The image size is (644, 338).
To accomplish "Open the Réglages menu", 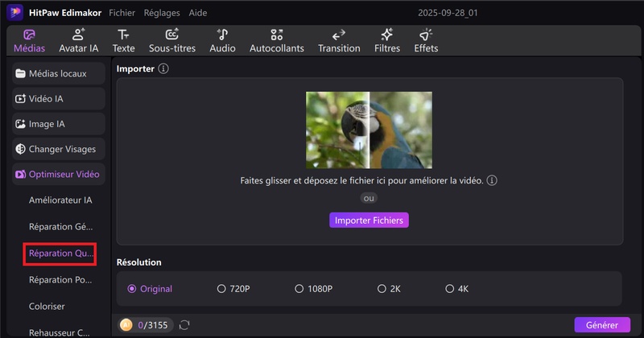I will [x=162, y=13].
